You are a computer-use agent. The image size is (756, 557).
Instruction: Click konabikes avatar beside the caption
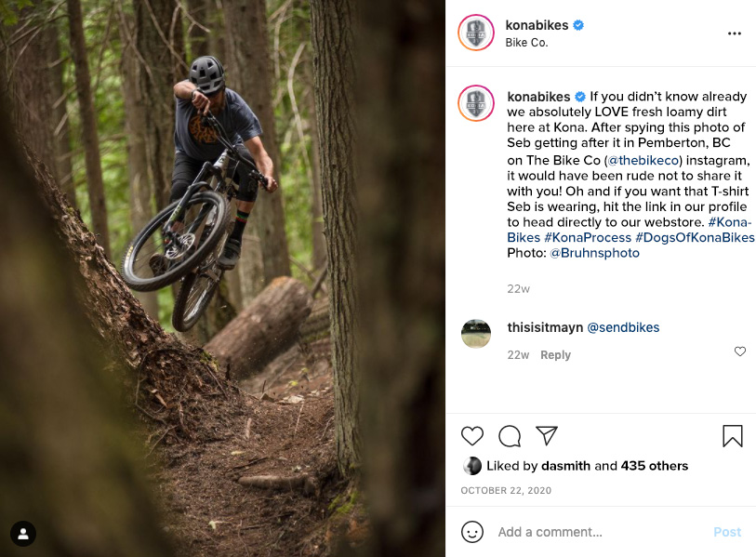tap(476, 102)
